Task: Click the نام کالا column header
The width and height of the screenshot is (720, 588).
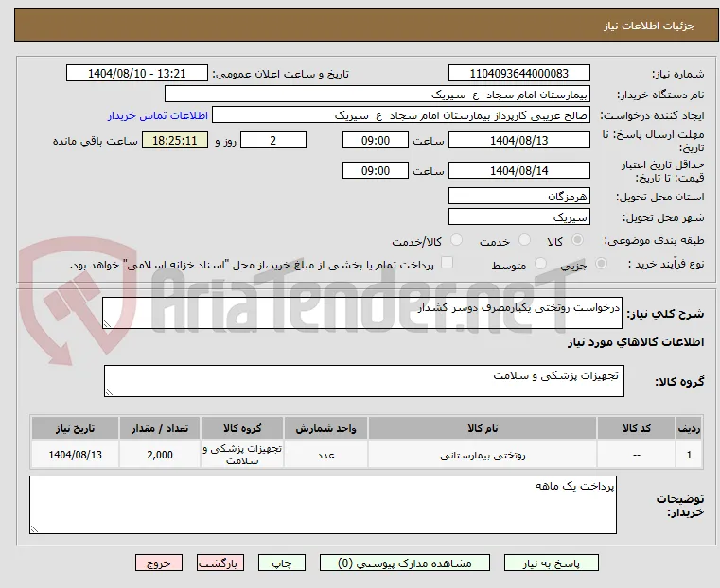Action: [x=483, y=428]
